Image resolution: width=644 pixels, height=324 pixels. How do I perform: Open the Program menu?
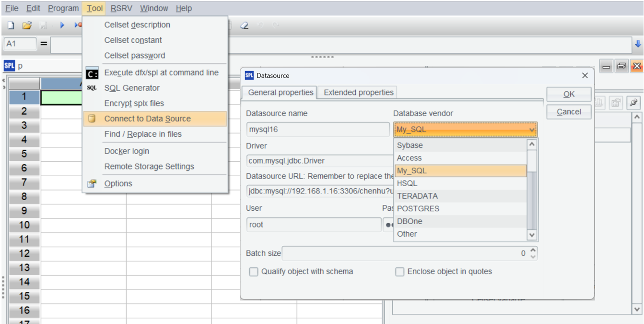point(63,8)
